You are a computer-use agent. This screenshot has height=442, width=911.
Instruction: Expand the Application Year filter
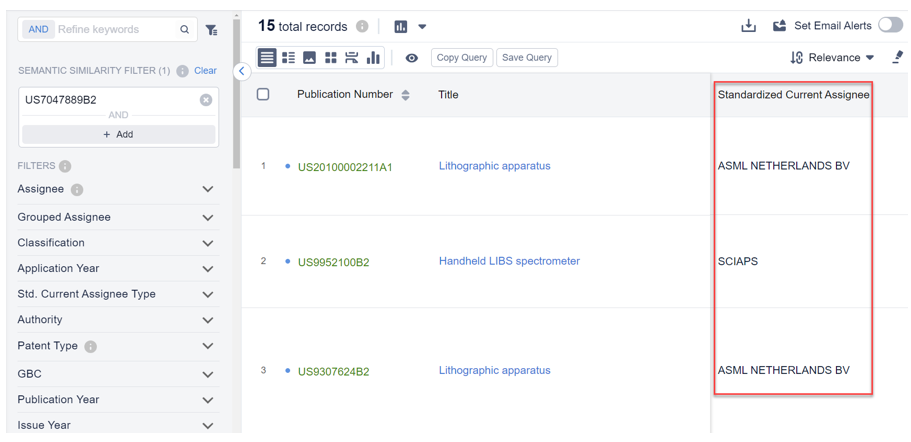tap(207, 269)
